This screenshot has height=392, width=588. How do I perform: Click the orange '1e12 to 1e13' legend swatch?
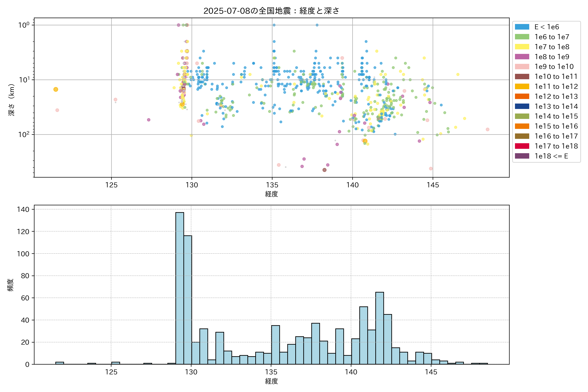coord(522,96)
